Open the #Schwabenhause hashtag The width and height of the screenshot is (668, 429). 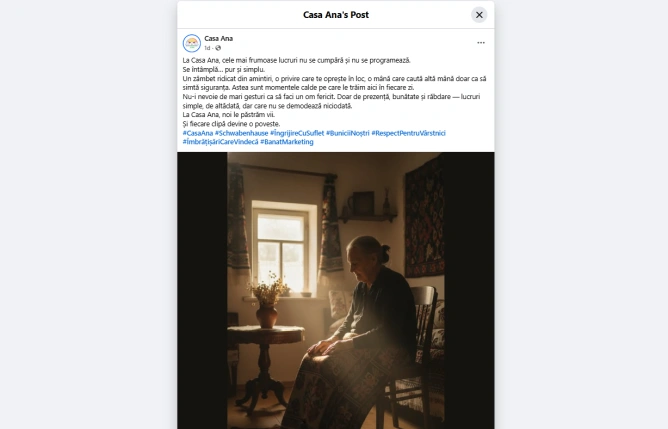click(x=242, y=133)
